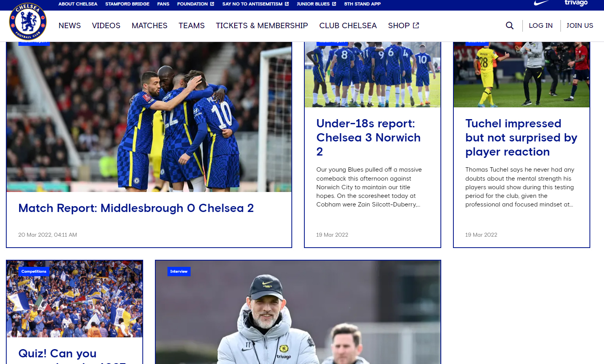Click the Shop external link icon

416,25
